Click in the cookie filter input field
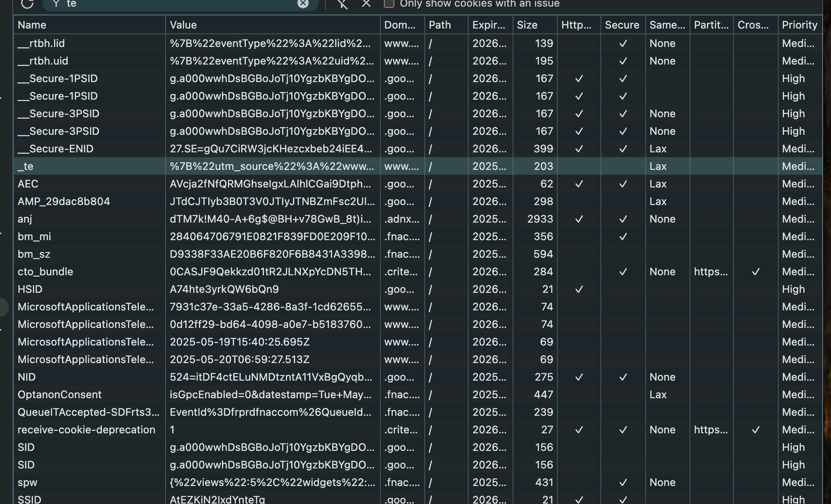 pos(176,4)
